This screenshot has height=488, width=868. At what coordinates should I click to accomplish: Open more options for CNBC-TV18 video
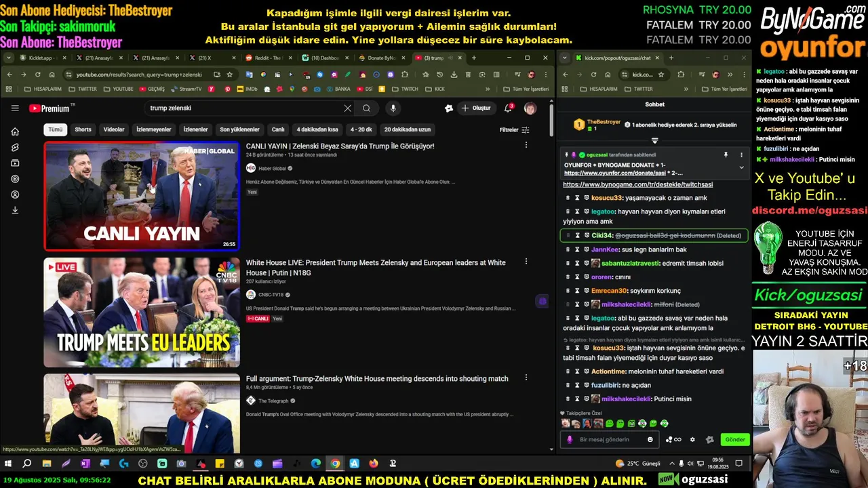pos(526,262)
